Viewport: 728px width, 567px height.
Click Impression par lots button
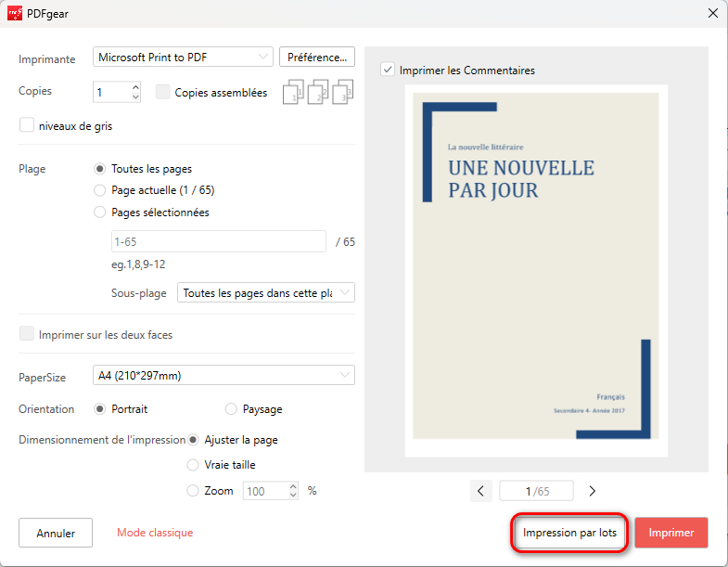569,533
